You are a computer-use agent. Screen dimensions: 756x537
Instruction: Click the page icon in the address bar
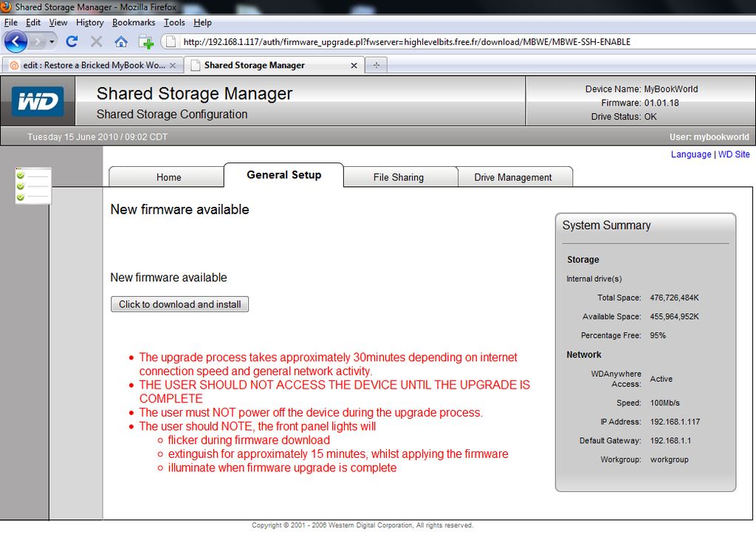coord(171,42)
